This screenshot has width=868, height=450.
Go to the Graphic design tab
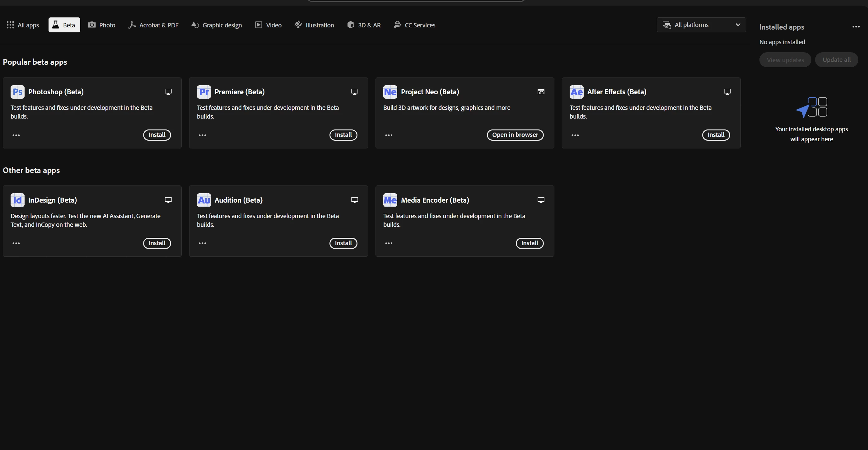[x=217, y=25]
